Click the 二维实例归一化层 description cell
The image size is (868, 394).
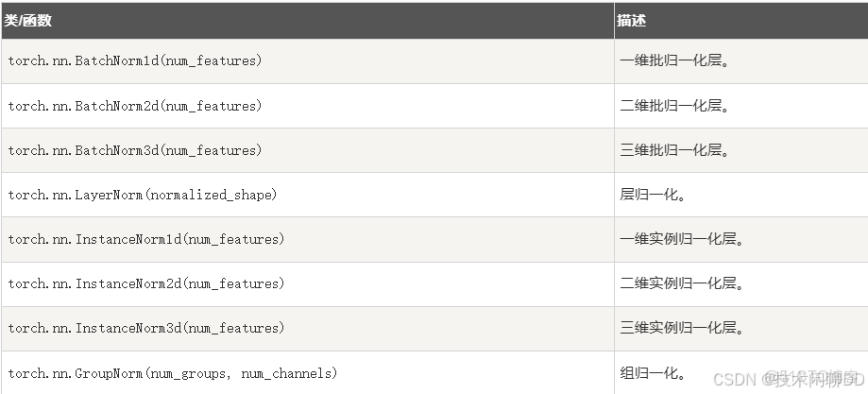click(x=683, y=283)
